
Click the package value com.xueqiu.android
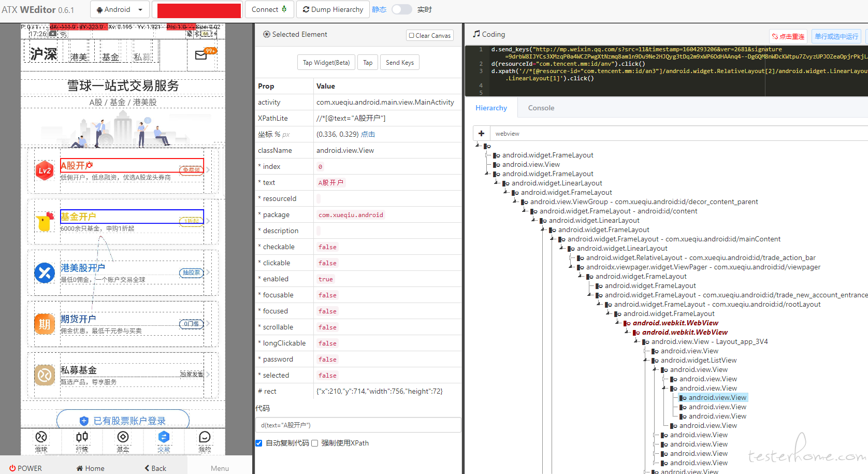351,214
